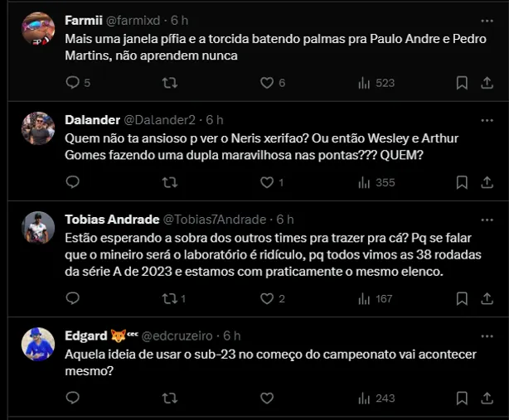Bookmark Edgard's tweet about sub-23
The height and width of the screenshot is (420, 509).
(x=463, y=398)
